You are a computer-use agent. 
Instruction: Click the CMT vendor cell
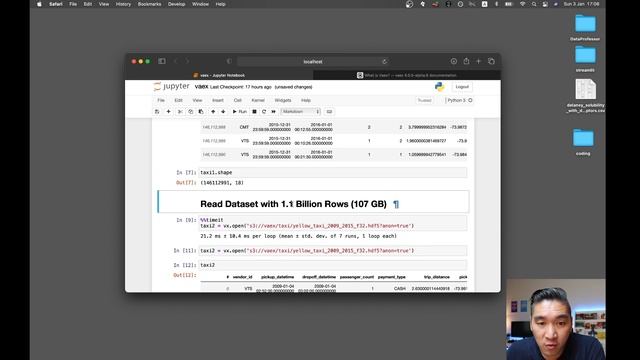(244, 127)
